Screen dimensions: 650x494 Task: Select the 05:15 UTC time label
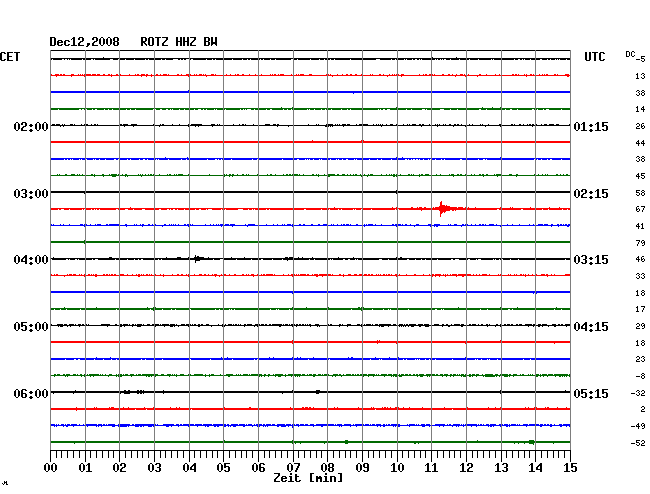point(591,393)
